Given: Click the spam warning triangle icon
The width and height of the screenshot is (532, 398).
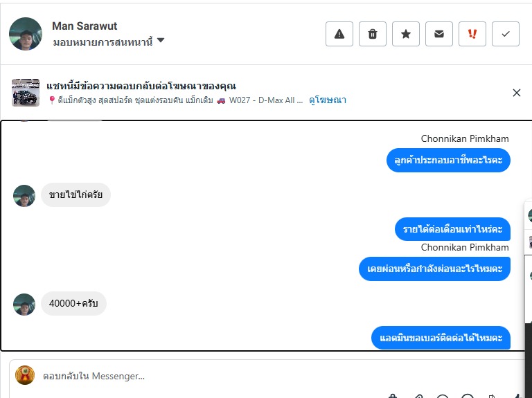Looking at the screenshot, I should [x=339, y=34].
